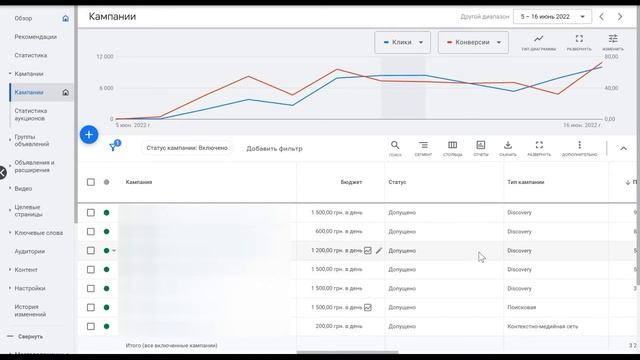Click the blue plus create campaign button
The height and width of the screenshot is (360, 640).
point(89,135)
